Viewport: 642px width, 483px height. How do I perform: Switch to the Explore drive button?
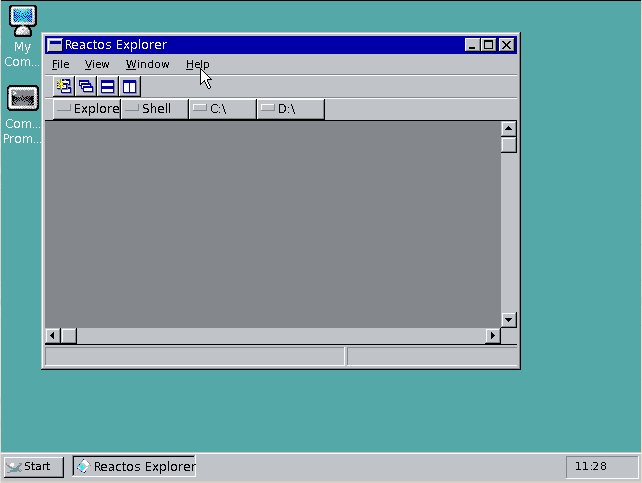pyautogui.click(x=87, y=109)
